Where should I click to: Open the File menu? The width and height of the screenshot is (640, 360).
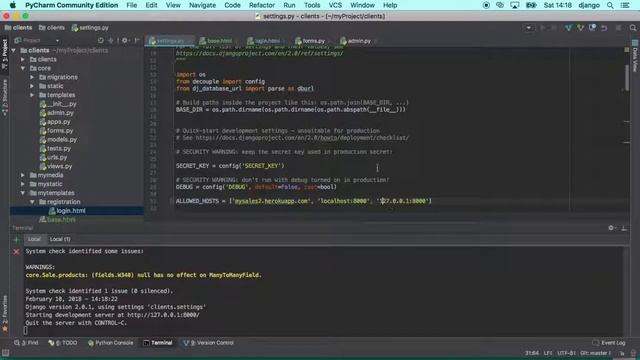point(131,5)
